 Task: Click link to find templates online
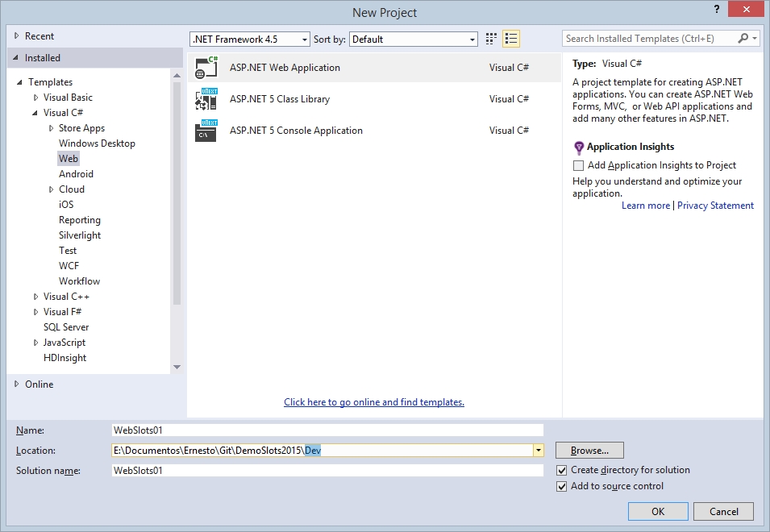point(374,402)
